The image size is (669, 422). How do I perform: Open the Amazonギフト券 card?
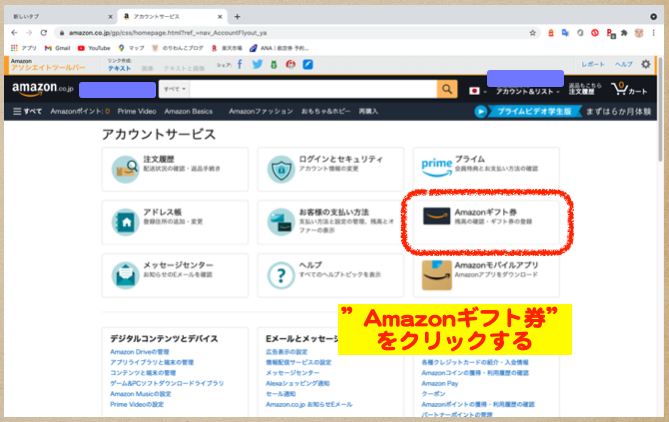[x=486, y=222]
